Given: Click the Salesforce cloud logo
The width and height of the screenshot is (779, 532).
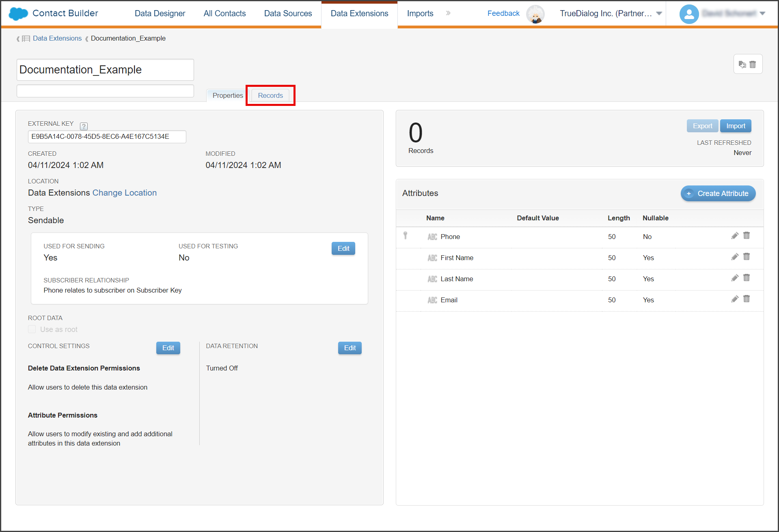Looking at the screenshot, I should point(18,13).
